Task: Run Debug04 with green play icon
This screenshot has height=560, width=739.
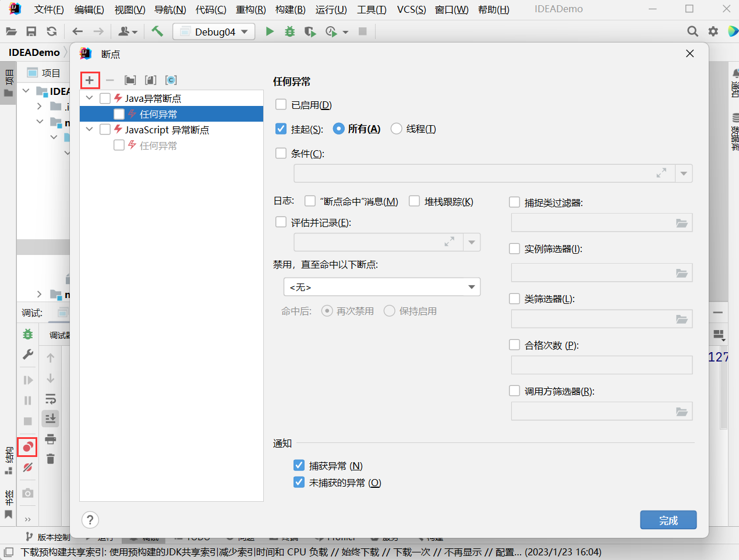Action: pyautogui.click(x=270, y=31)
